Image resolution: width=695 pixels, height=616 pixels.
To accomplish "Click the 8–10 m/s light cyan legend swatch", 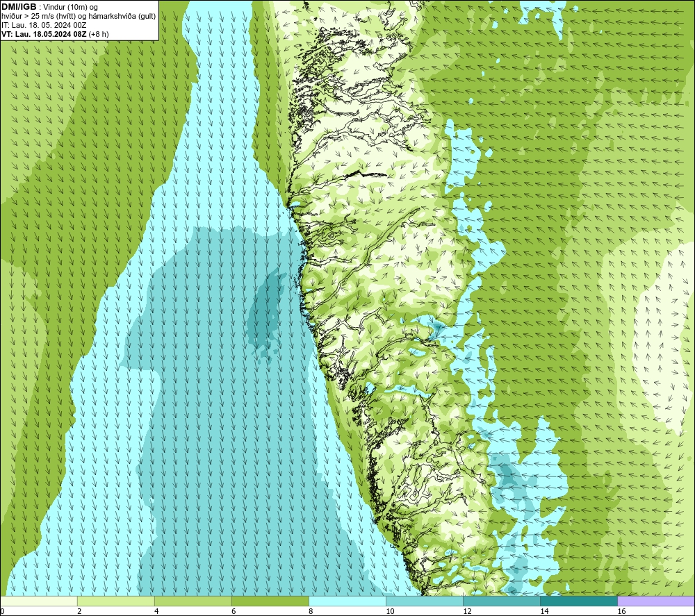I will tap(347, 601).
